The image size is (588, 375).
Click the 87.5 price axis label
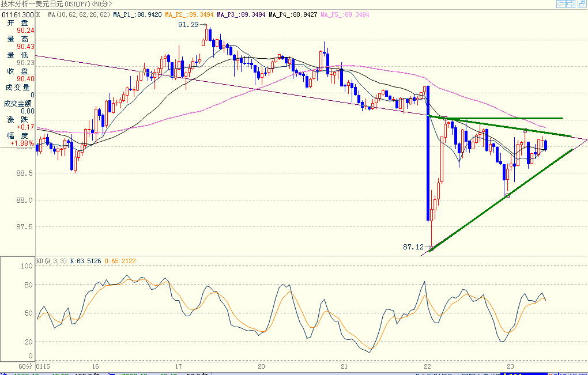coord(24,227)
